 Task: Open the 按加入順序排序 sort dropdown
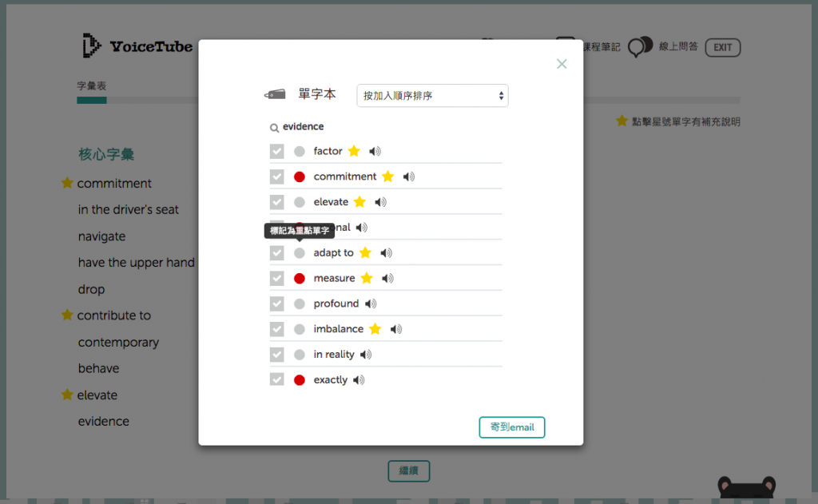(432, 95)
